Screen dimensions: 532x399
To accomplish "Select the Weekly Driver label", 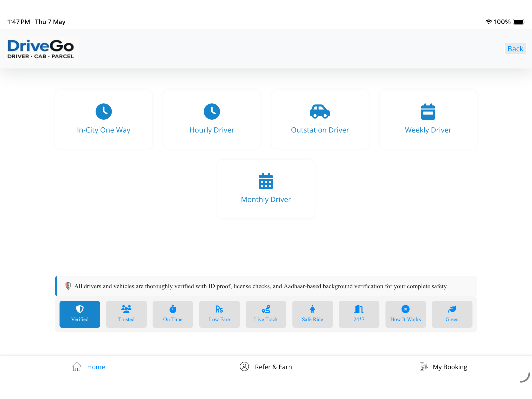I will click(x=428, y=130).
